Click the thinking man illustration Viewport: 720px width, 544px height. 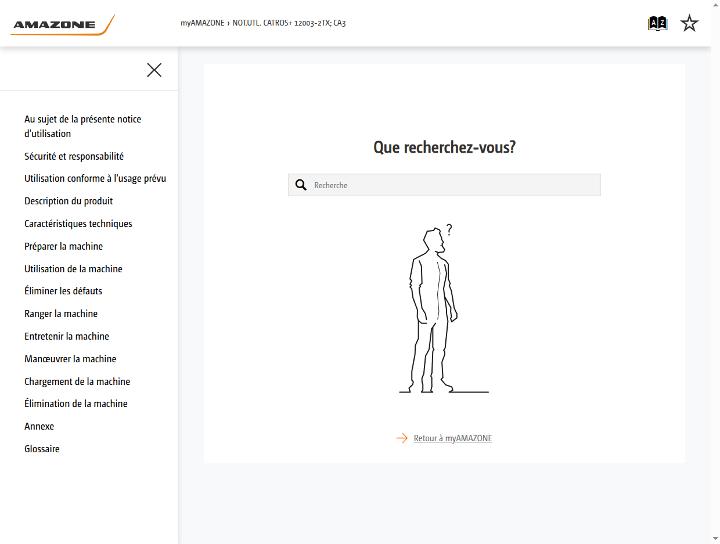tap(444, 308)
